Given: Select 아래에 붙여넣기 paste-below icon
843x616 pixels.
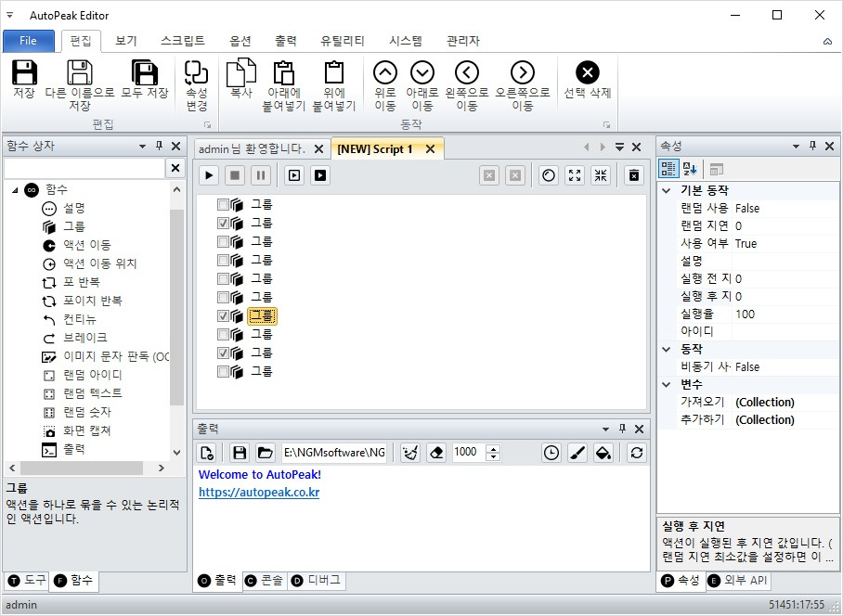Looking at the screenshot, I should point(283,72).
